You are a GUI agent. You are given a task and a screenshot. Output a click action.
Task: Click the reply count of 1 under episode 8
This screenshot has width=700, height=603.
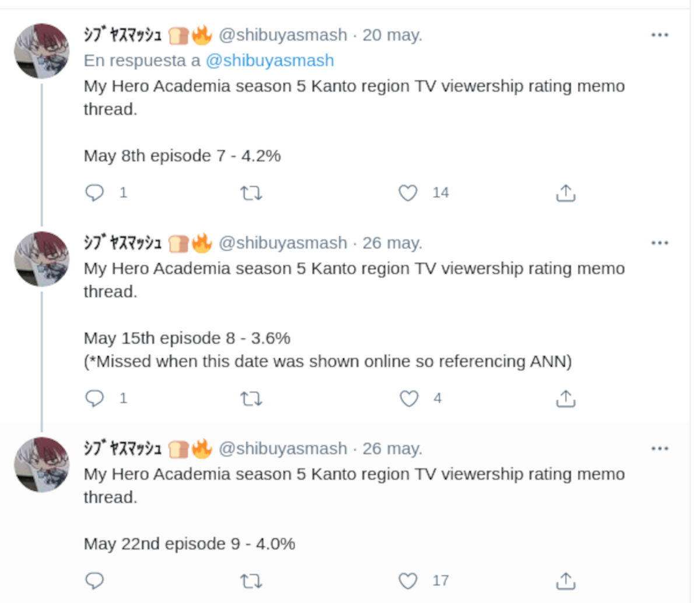pos(123,399)
